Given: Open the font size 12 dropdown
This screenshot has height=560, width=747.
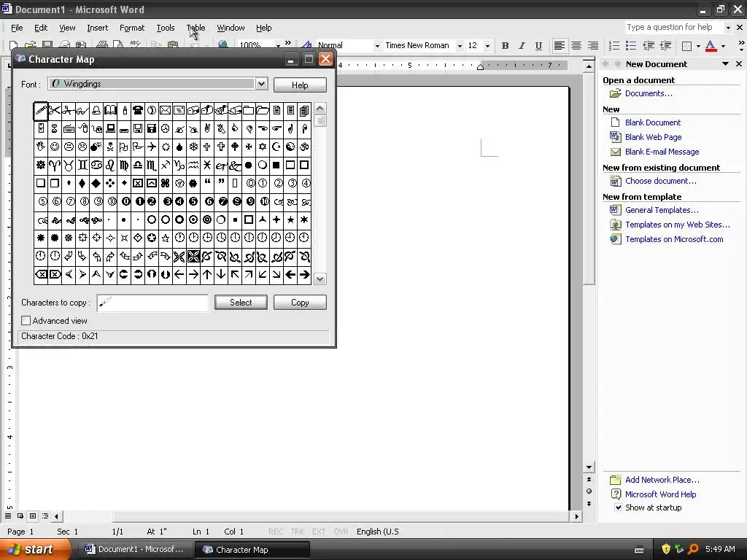Looking at the screenshot, I should tap(487, 46).
